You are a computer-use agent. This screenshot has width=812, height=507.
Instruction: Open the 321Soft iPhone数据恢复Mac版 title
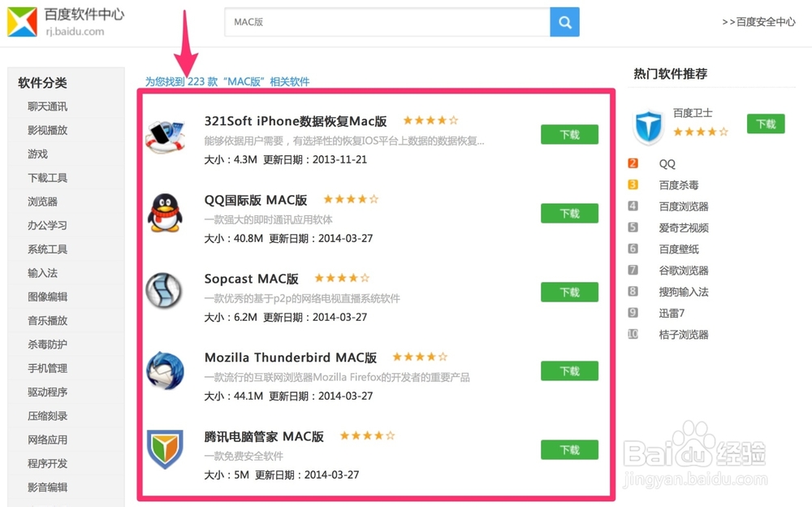[296, 121]
